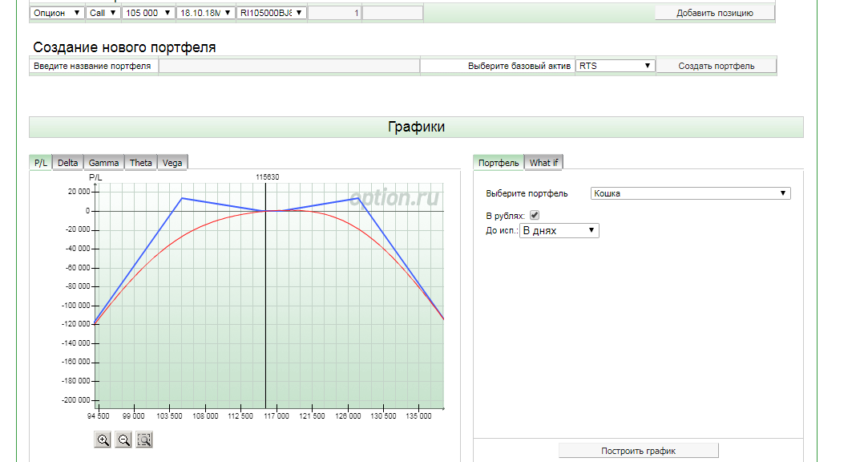868x462 pixels.
Task: Click the 117 000 x-axis label
Action: (277, 416)
